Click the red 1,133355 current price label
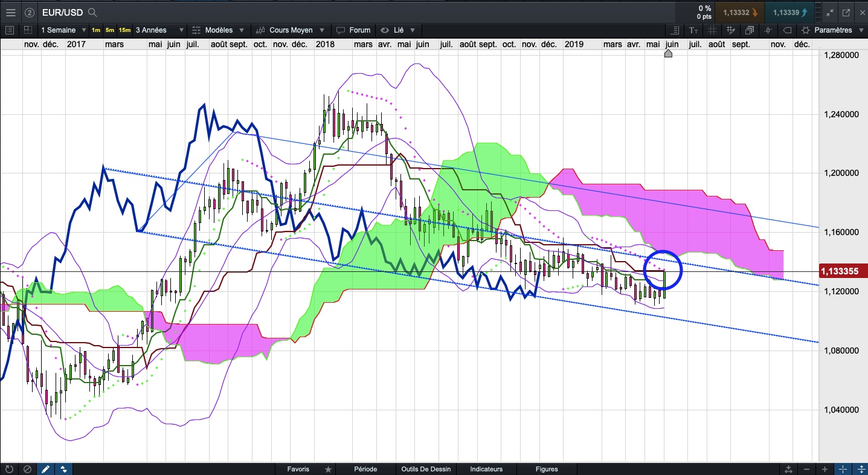The image size is (868, 475). [843, 271]
